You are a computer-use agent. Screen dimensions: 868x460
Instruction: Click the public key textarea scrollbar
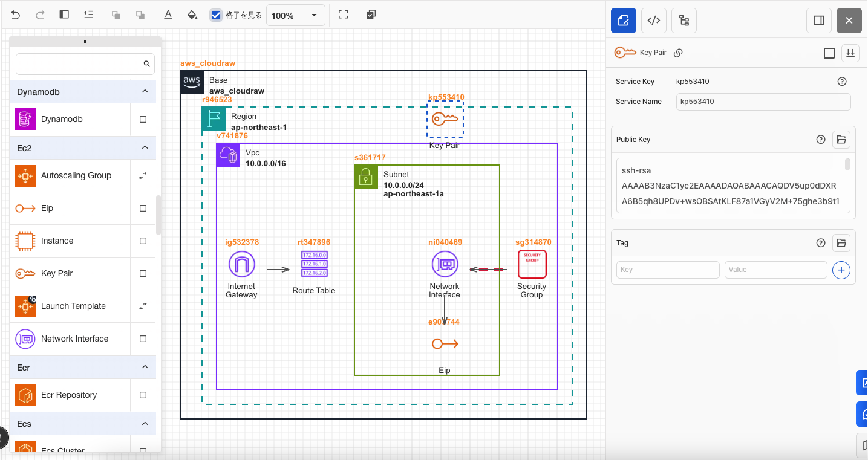coord(847,164)
